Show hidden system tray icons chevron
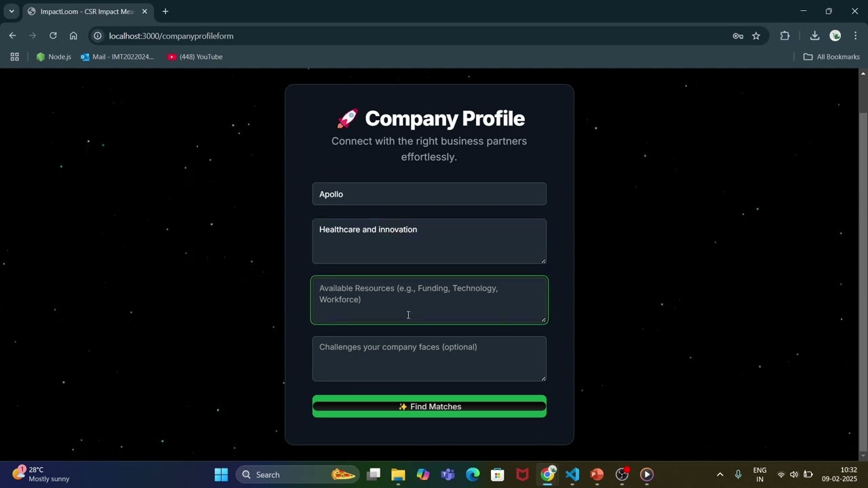Image resolution: width=868 pixels, height=488 pixels. tap(719, 474)
